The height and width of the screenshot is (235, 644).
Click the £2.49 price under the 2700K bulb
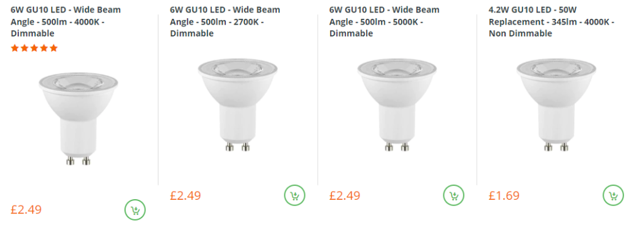[x=186, y=195]
